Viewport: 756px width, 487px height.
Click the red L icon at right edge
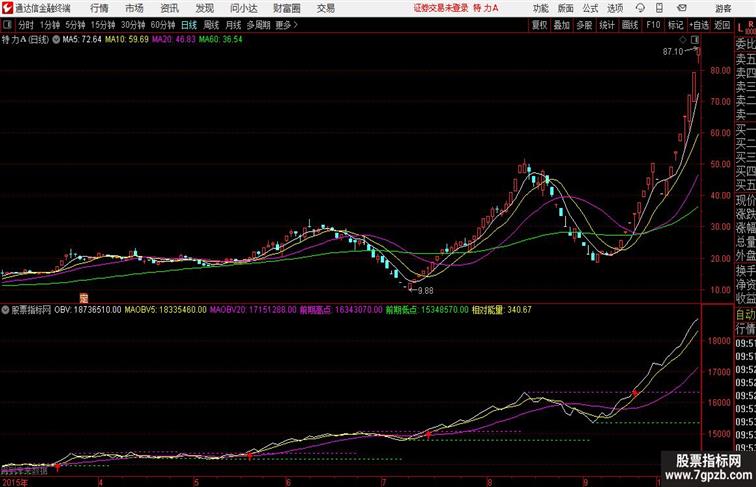(x=740, y=28)
